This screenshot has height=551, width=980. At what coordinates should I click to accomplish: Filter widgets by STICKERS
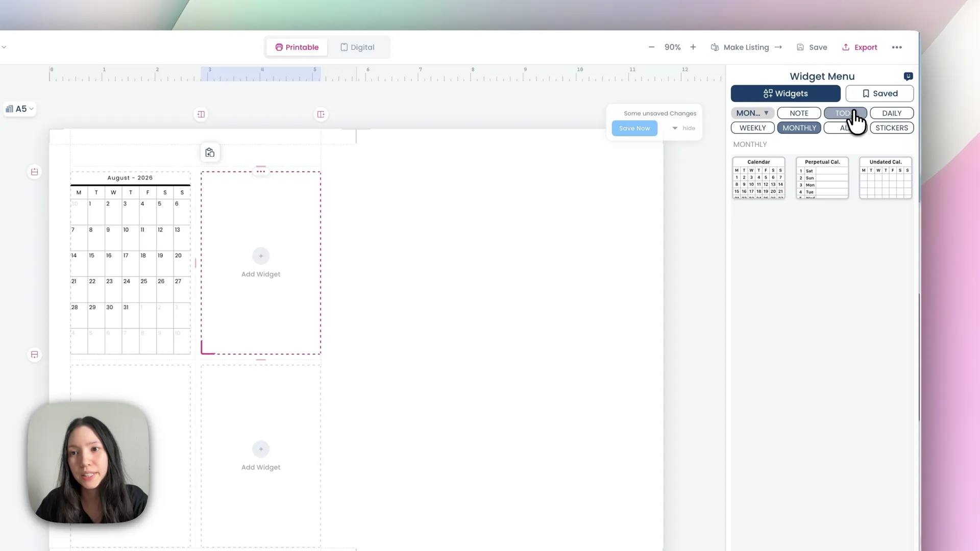point(892,128)
